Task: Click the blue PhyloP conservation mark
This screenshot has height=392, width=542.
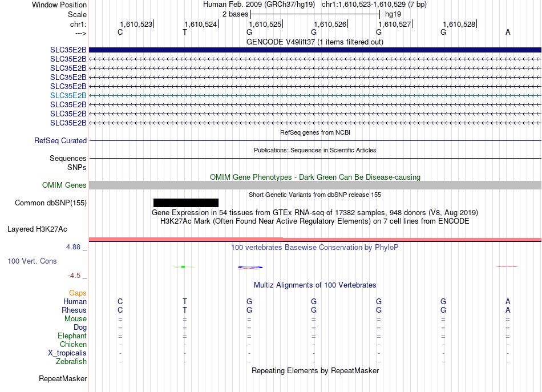Action: coord(250,267)
